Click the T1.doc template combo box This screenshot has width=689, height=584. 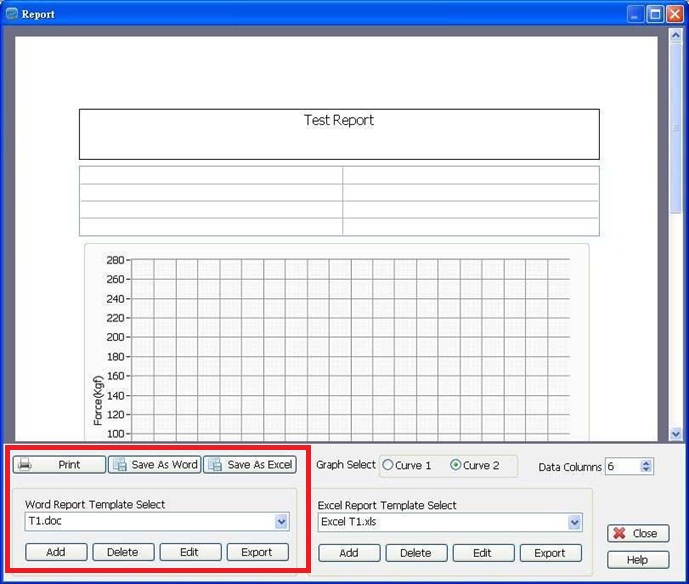tap(157, 522)
